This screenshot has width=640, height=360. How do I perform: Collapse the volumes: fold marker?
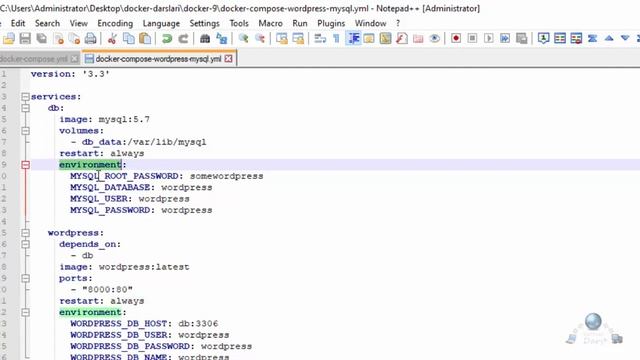click(25, 131)
